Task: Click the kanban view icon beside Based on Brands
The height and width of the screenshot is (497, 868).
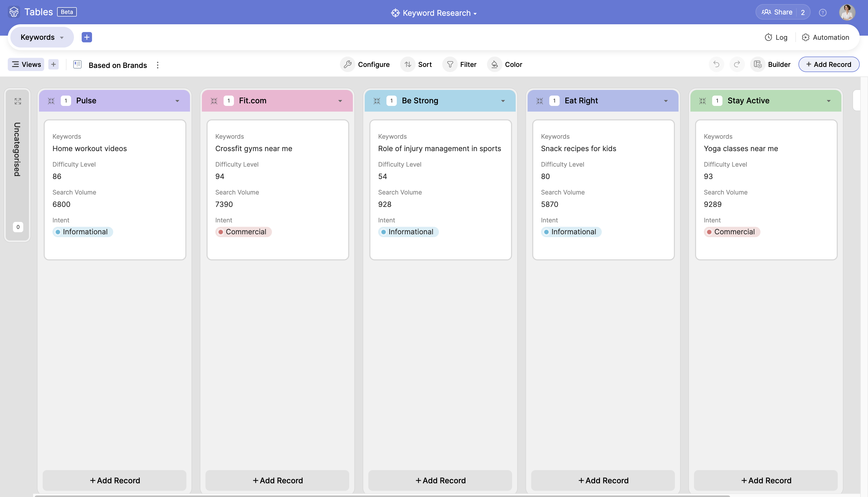Action: coord(78,65)
